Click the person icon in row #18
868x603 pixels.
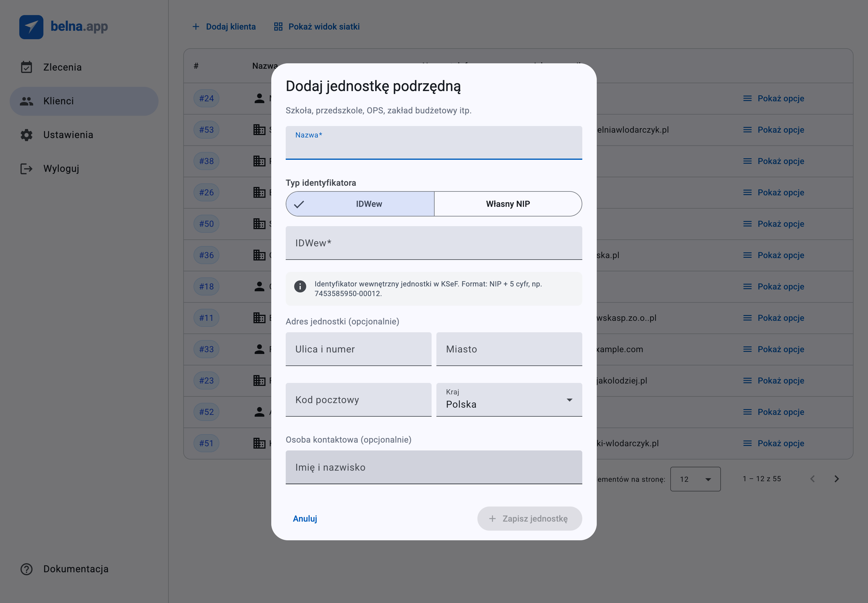point(259,286)
